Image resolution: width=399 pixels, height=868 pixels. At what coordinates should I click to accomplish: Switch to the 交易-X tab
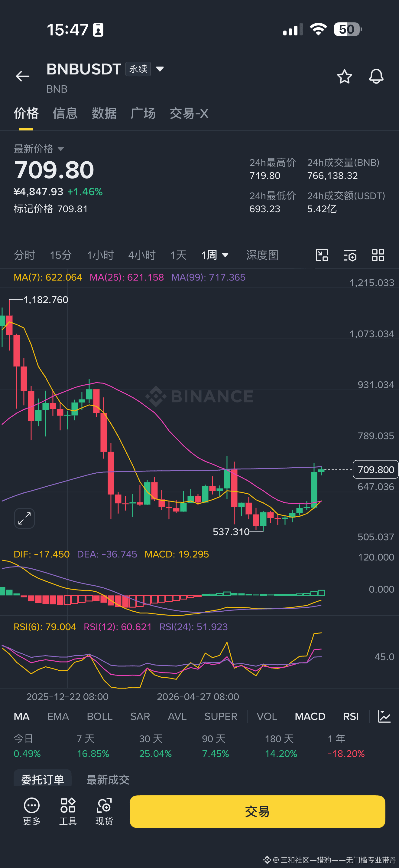coord(189,113)
